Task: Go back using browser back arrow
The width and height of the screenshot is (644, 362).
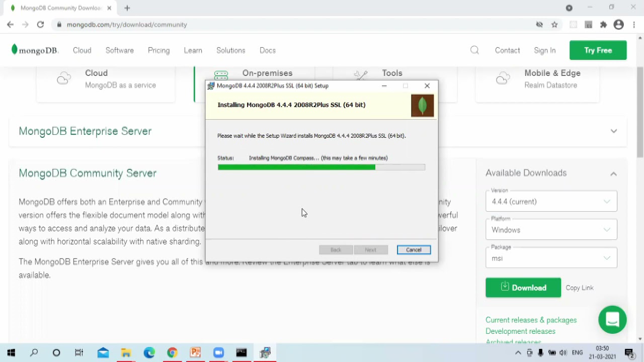Action: [11, 24]
